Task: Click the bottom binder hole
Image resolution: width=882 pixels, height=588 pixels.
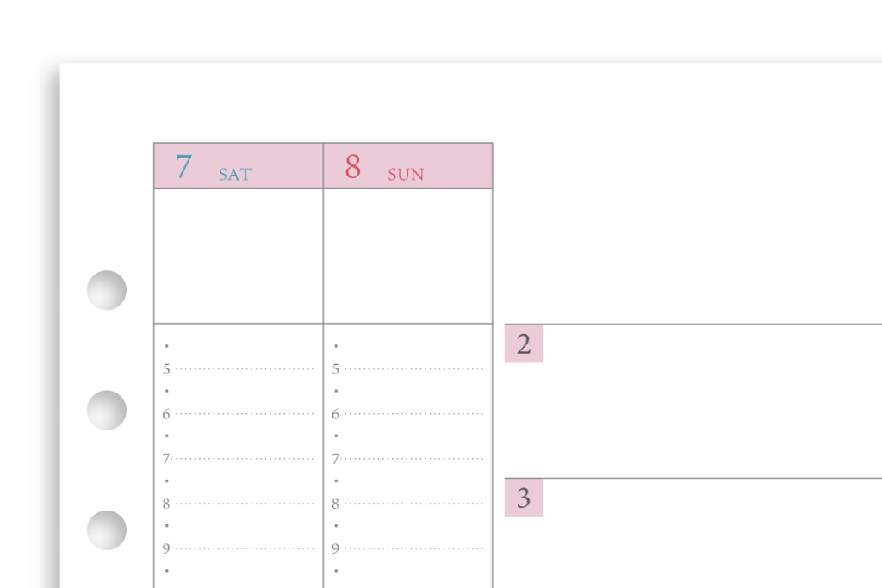Action: [106, 530]
